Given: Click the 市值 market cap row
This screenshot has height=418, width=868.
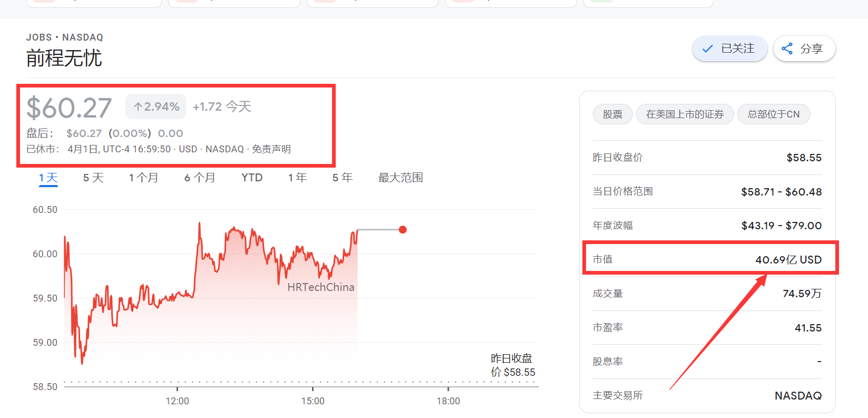Looking at the screenshot, I should pos(707,259).
